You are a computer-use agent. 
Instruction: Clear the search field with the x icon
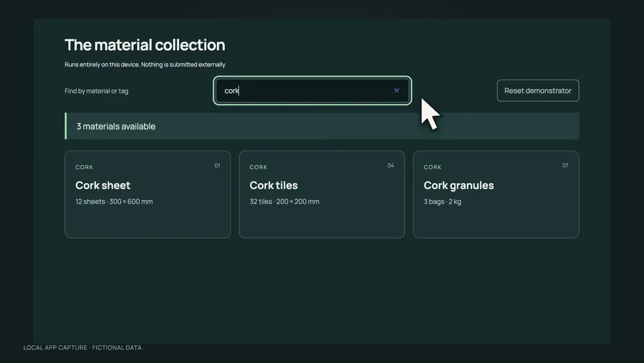coord(396,90)
